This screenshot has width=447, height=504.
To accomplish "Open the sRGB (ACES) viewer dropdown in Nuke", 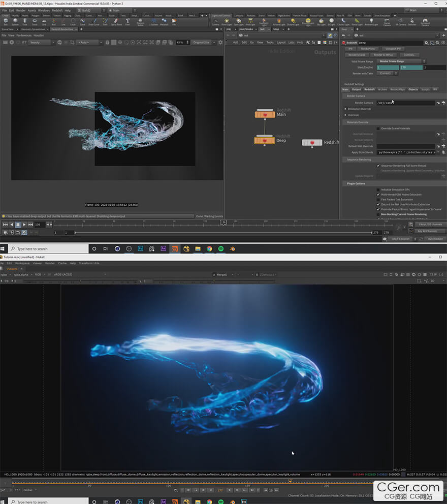I will tap(79, 274).
